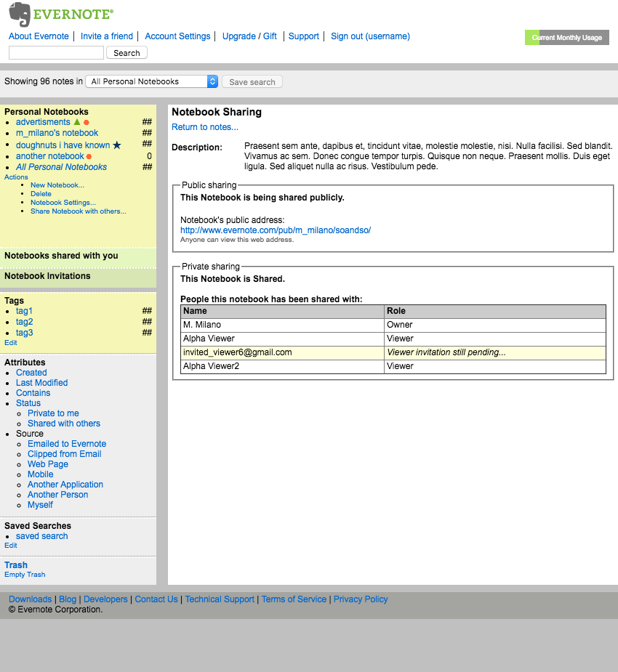
Task: Click the Save search button
Action: click(x=252, y=82)
